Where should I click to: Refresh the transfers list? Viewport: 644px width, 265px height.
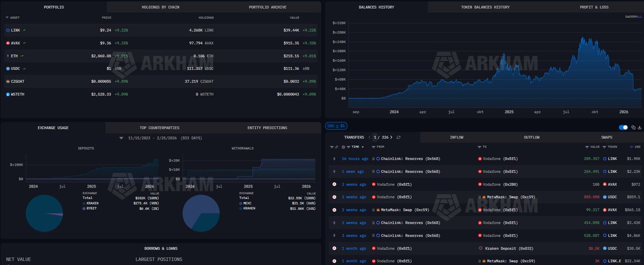pyautogui.click(x=398, y=138)
